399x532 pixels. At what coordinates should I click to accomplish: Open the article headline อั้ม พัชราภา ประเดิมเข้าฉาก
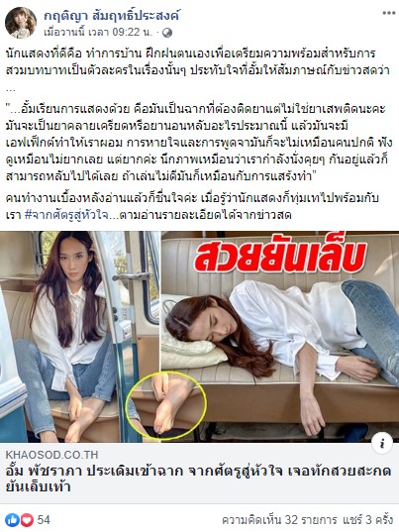[198, 479]
